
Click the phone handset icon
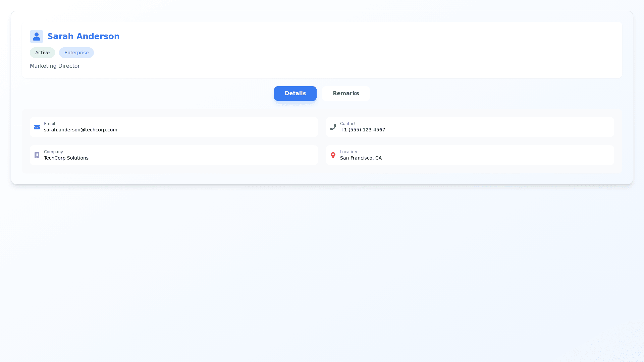pos(333,127)
